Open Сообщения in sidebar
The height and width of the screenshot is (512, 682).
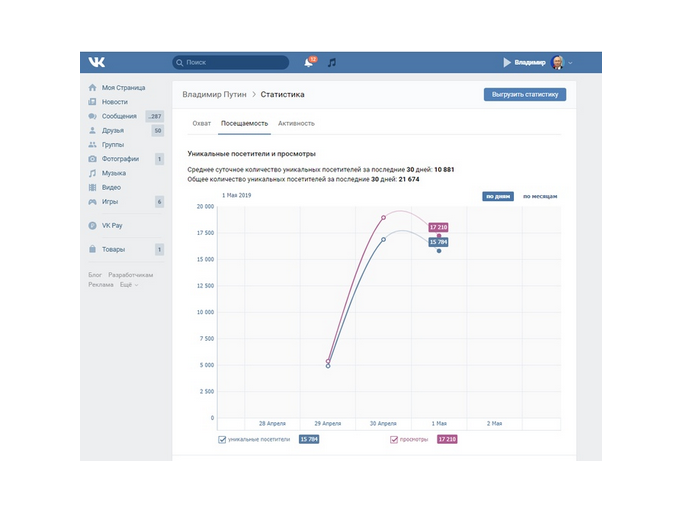[119, 116]
